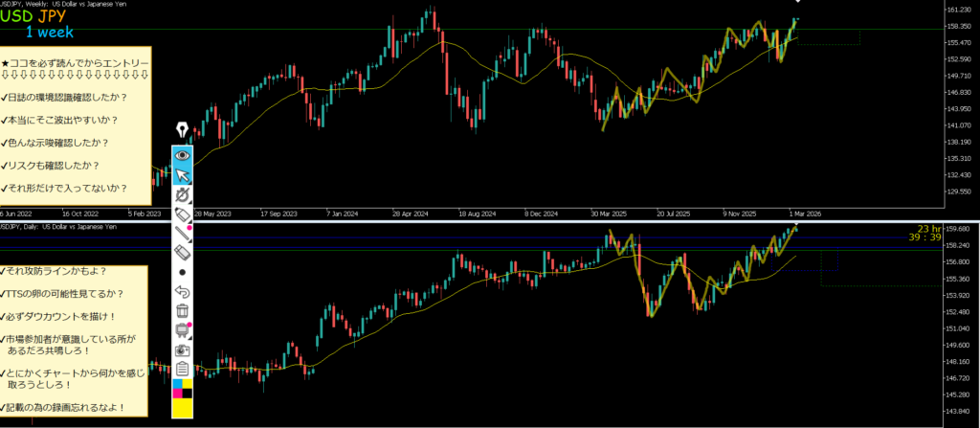This screenshot has height=428, width=980.
Task: Pick the cyan color swatch
Action: coord(177,383)
